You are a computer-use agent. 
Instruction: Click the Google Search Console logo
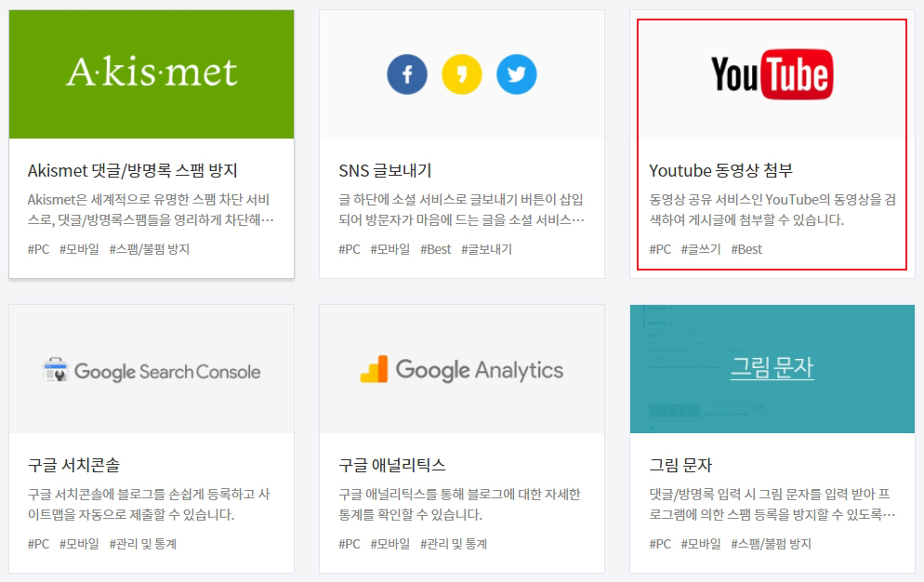point(152,371)
